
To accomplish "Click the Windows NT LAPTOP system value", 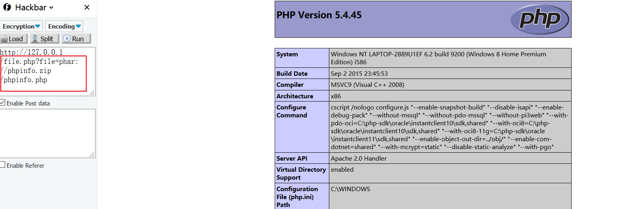I will (439, 58).
